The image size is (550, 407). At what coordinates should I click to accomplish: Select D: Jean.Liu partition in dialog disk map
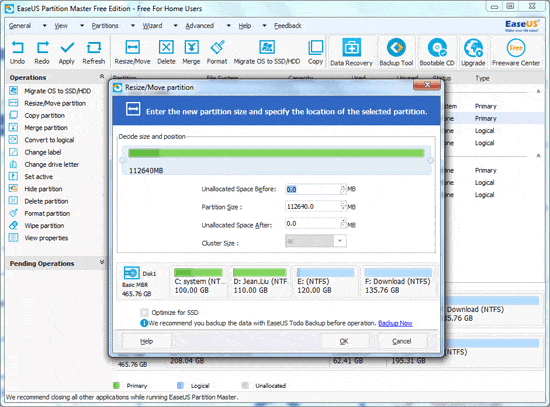tap(260, 282)
